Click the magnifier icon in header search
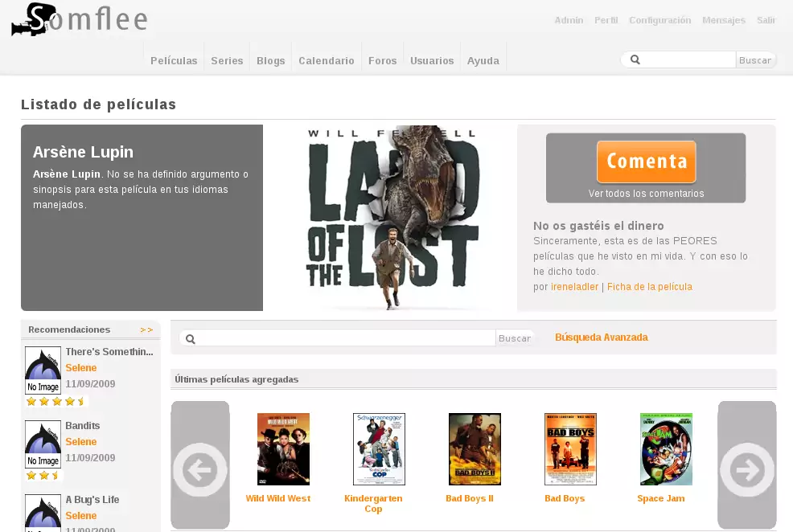The height and width of the screenshot is (532, 793). point(635,59)
